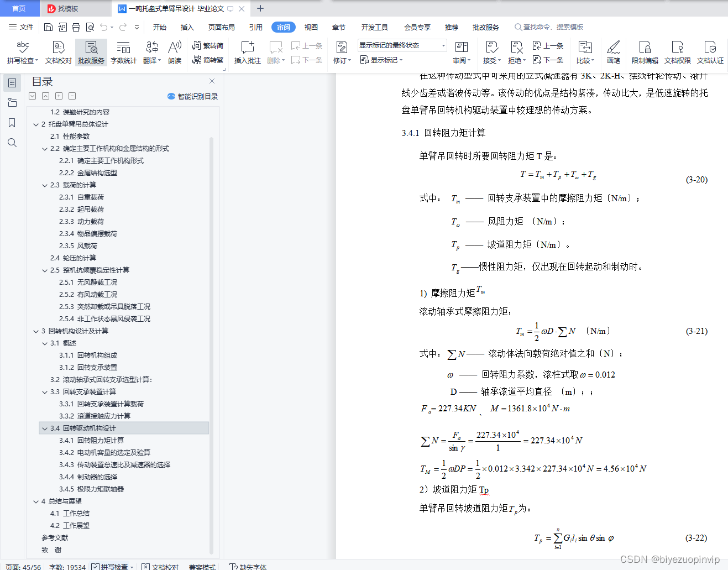
Task: Open search in the left sidebar
Action: [x=12, y=143]
